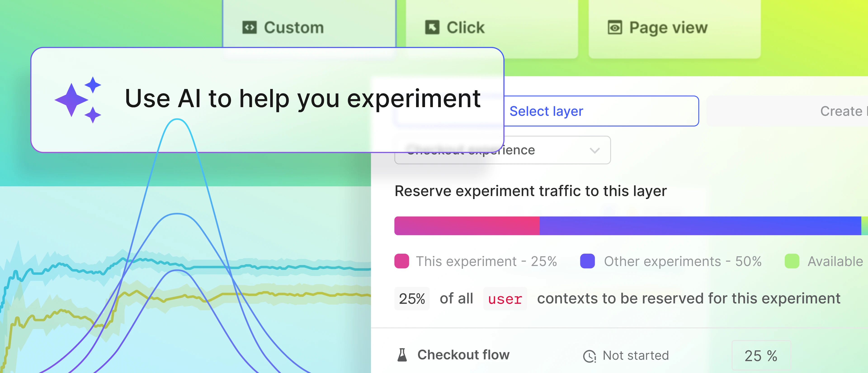Open the Checkout flow experiment
This screenshot has height=373, width=868.
pyautogui.click(x=463, y=354)
